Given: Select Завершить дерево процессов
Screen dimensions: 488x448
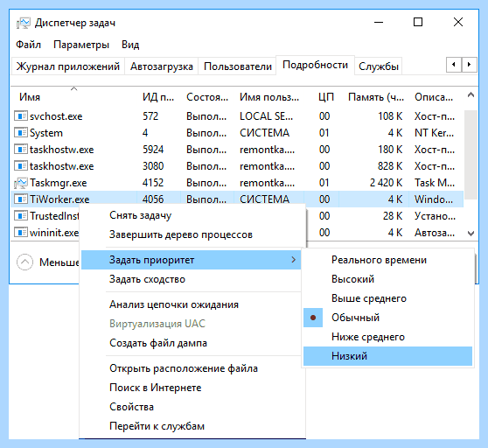Looking at the screenshot, I should pos(192,234).
